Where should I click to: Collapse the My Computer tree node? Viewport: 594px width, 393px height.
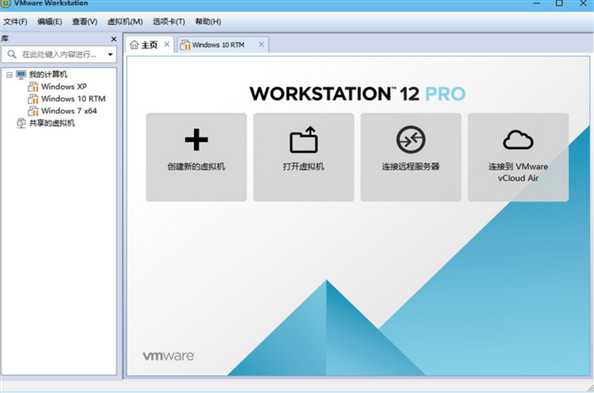(x=9, y=75)
